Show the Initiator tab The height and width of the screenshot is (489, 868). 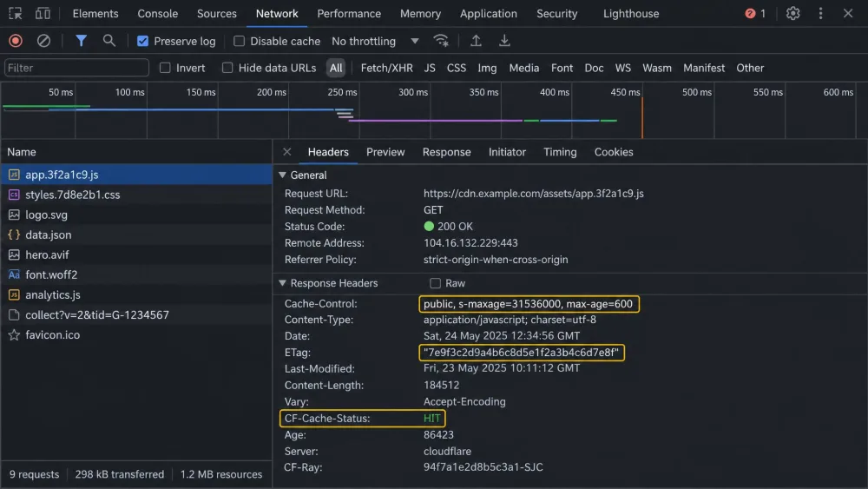click(507, 152)
